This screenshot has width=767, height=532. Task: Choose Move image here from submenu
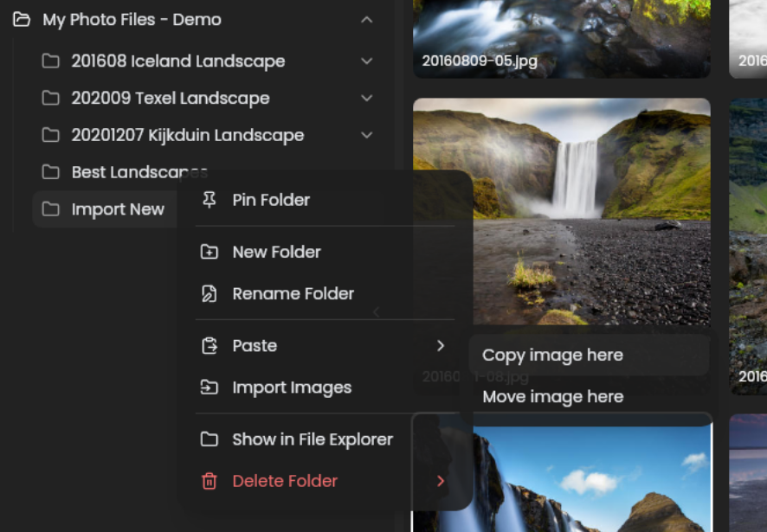pyautogui.click(x=552, y=397)
